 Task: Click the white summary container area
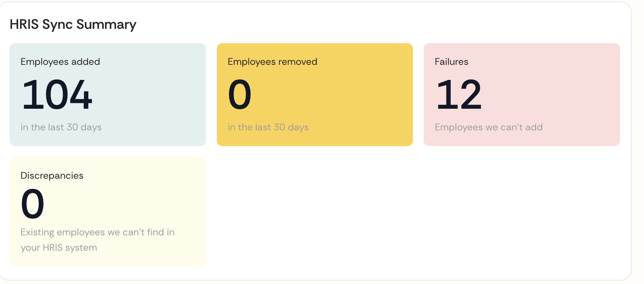click(377, 213)
